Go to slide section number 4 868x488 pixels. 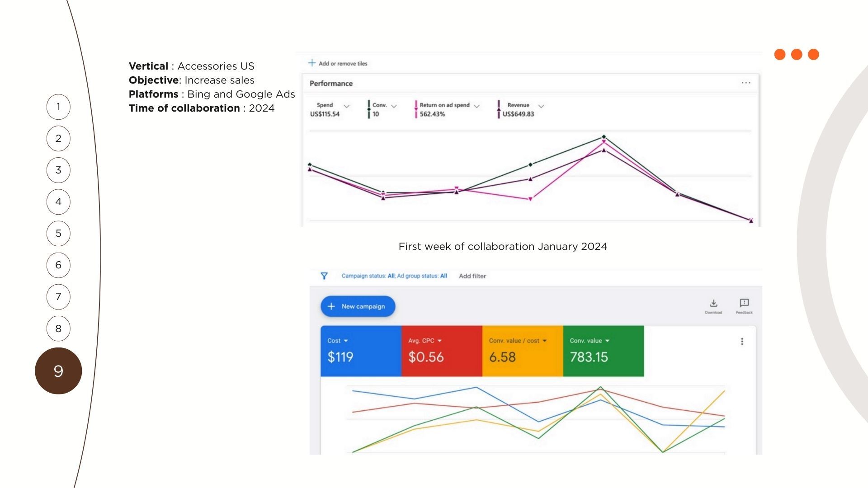point(58,202)
